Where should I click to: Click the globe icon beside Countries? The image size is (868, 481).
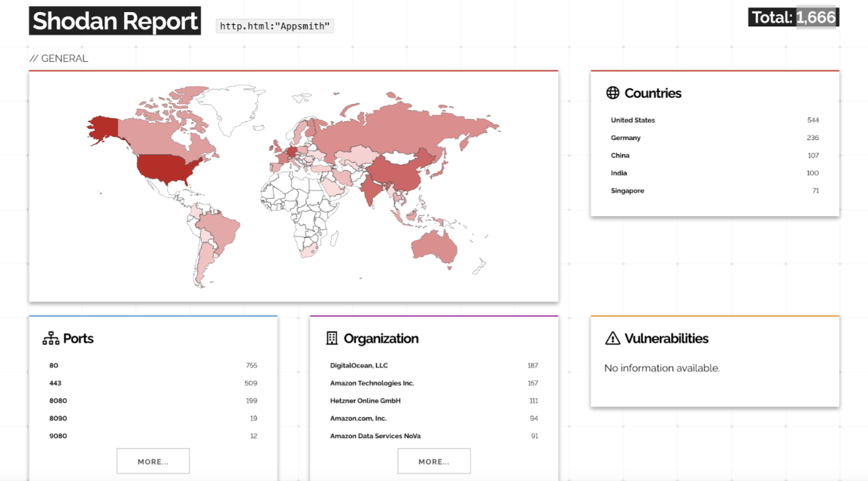pos(613,93)
